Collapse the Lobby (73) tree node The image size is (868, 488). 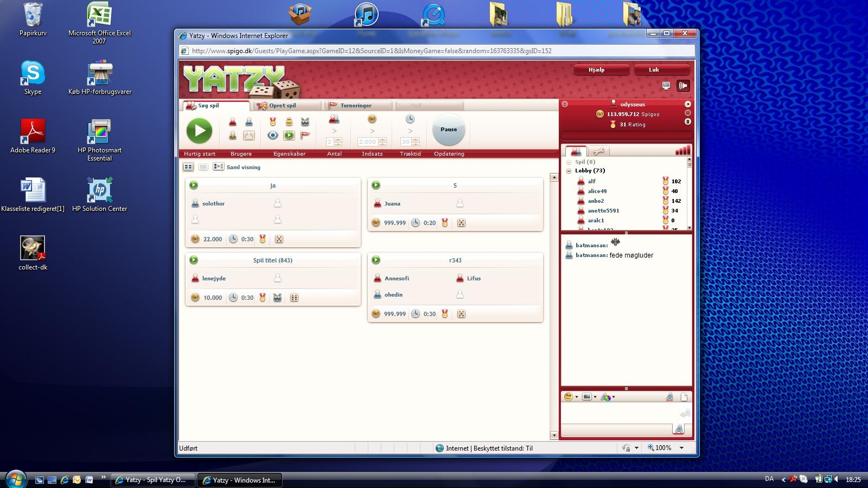[x=569, y=171]
